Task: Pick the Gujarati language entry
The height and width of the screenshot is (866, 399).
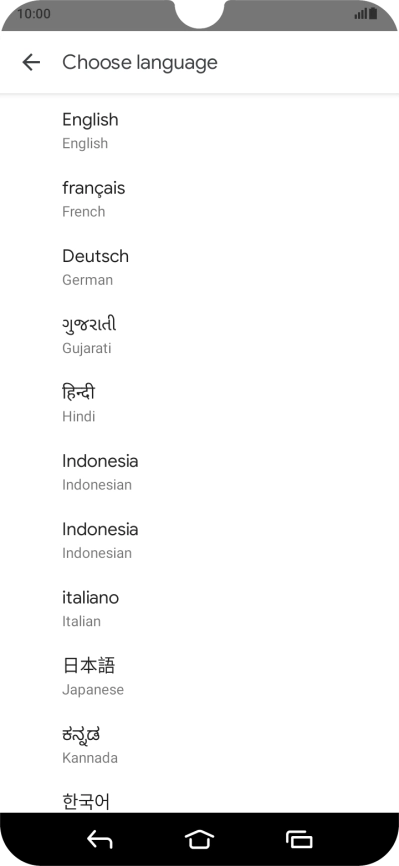Action: coord(200,335)
